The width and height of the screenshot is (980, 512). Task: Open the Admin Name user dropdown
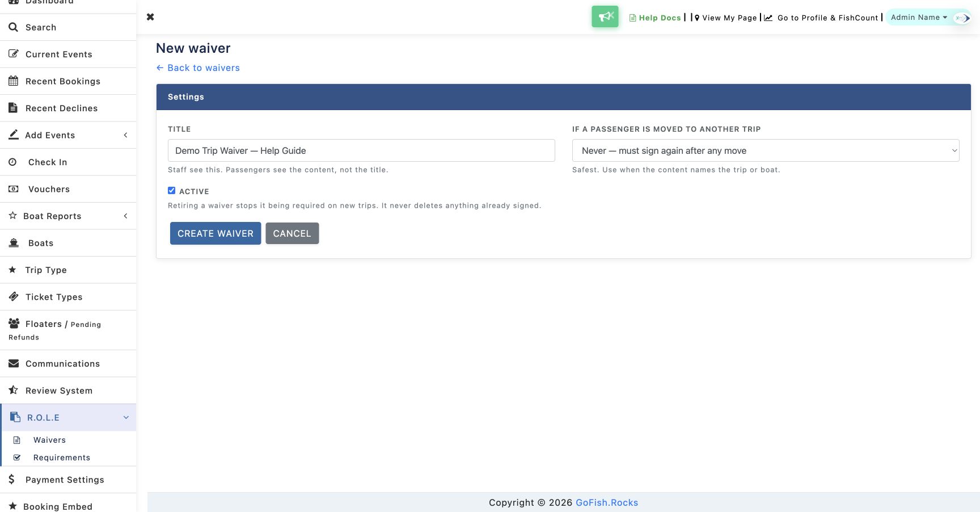(x=919, y=17)
